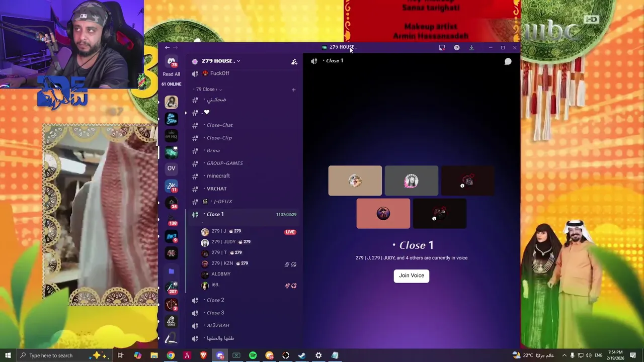Select user ALD8MY in voice list
Image resolution: width=644 pixels, height=362 pixels.
221,274
